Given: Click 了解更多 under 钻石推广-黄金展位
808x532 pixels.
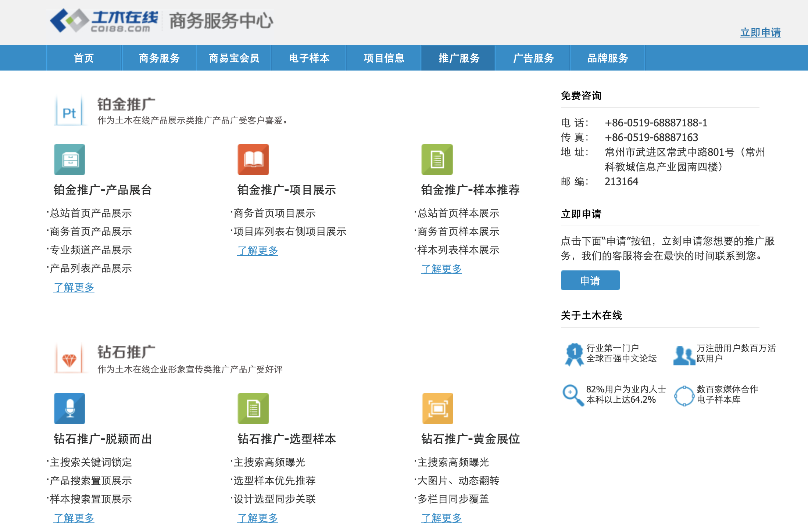Looking at the screenshot, I should pos(441,518).
